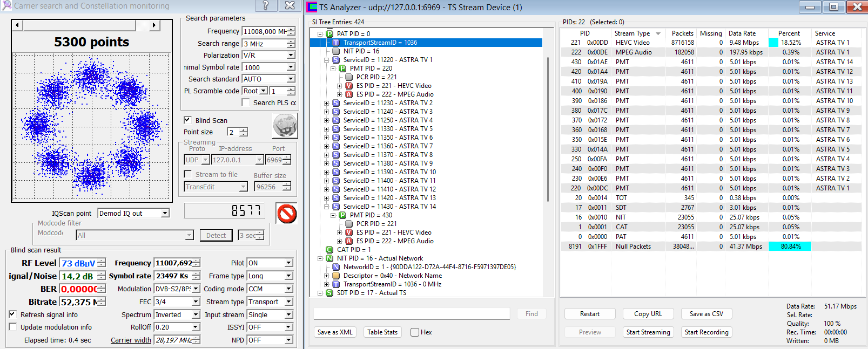Toggle Refresh signal info checkbox
The image size is (868, 349).
[x=12, y=314]
